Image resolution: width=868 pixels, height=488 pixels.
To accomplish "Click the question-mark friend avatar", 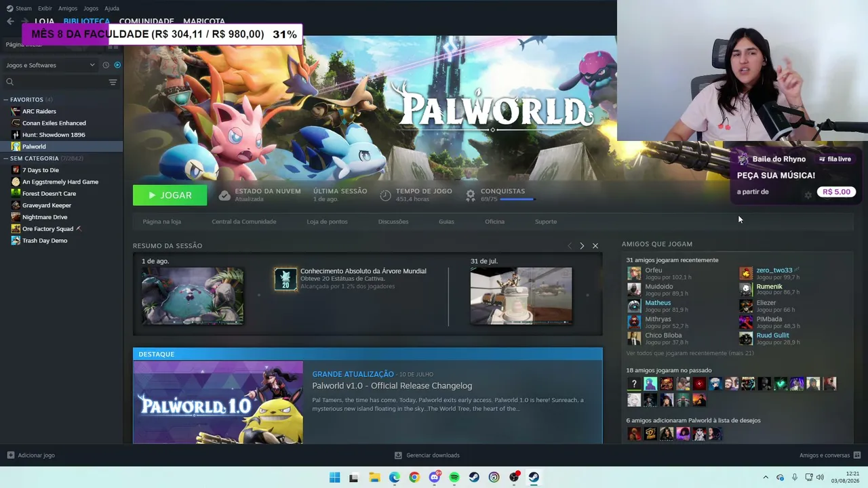I will 634,384.
